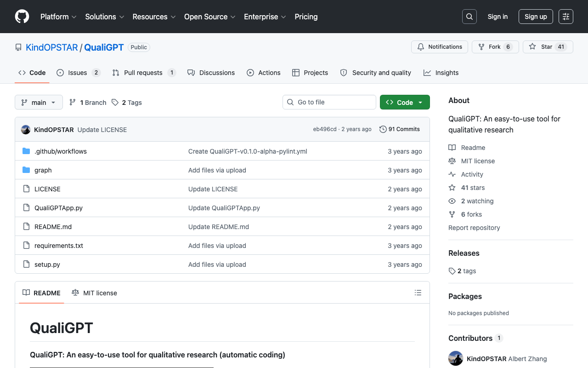This screenshot has height=368, width=588.
Task: Expand the Solutions menu
Action: coord(105,17)
